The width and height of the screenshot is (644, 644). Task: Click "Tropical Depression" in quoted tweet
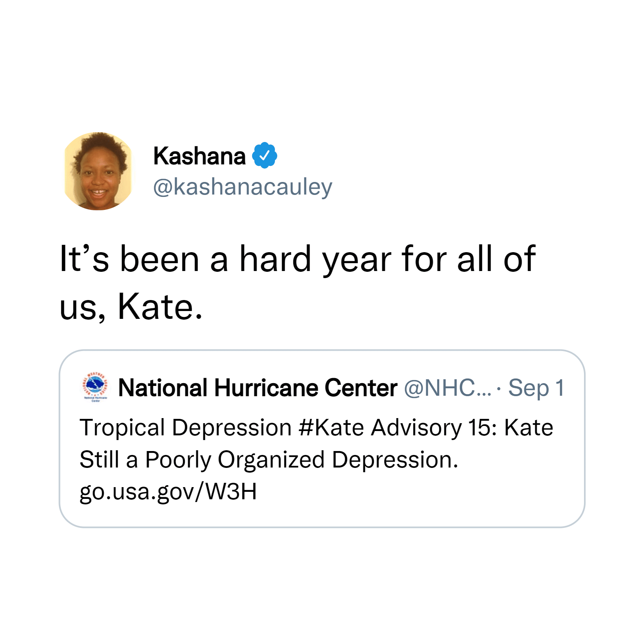(186, 428)
